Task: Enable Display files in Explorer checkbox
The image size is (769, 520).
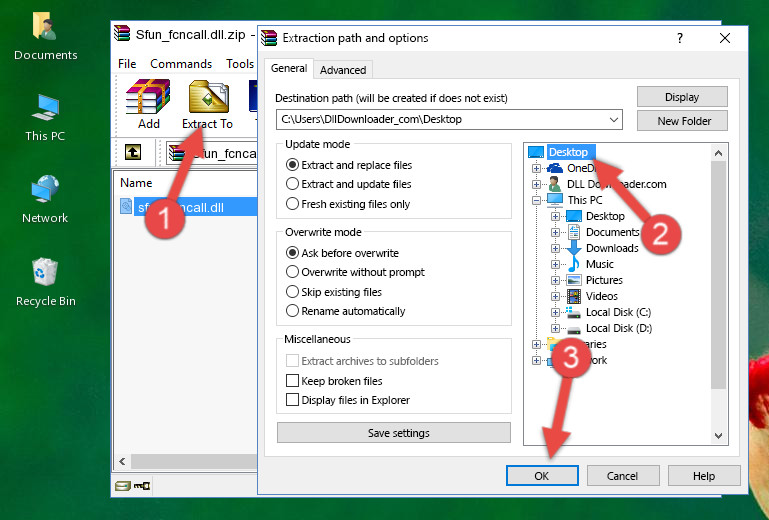Action: [292, 400]
